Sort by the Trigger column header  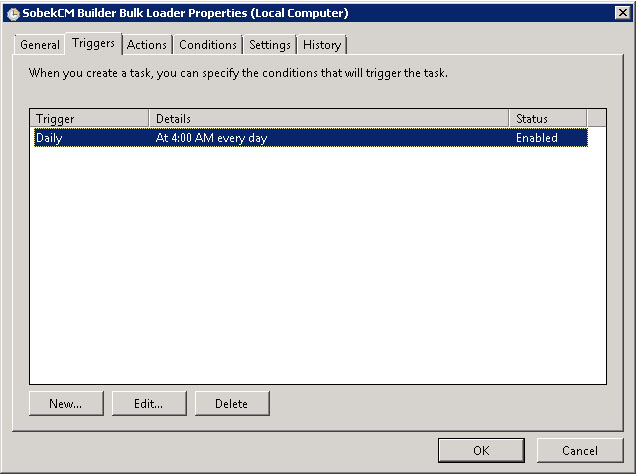pyautogui.click(x=89, y=118)
